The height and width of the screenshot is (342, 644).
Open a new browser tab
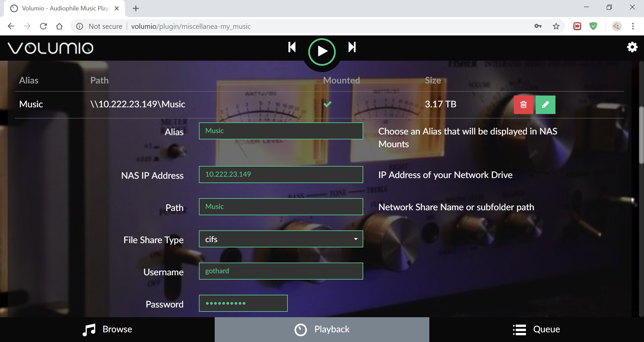(x=136, y=8)
